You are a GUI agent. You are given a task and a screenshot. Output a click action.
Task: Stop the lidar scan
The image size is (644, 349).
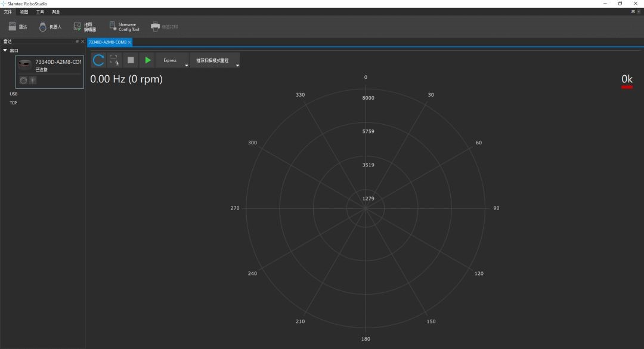coord(131,60)
